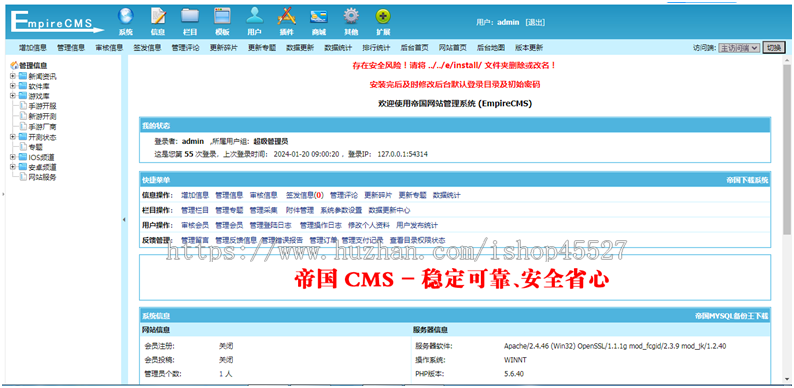The width and height of the screenshot is (794, 388).
Task: Collapse the left tree panel arrow
Action: pyautogui.click(x=124, y=220)
